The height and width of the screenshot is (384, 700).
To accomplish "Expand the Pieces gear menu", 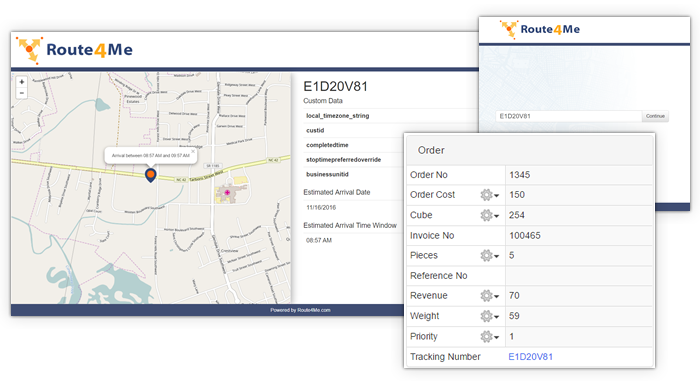I will 490,255.
